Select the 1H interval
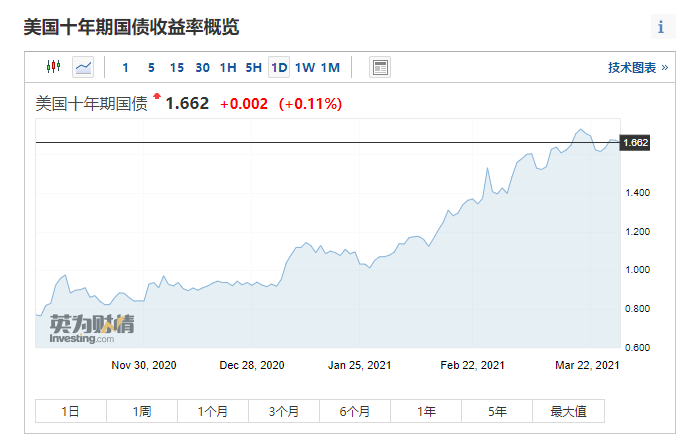The width and height of the screenshot is (679, 438). coord(228,68)
